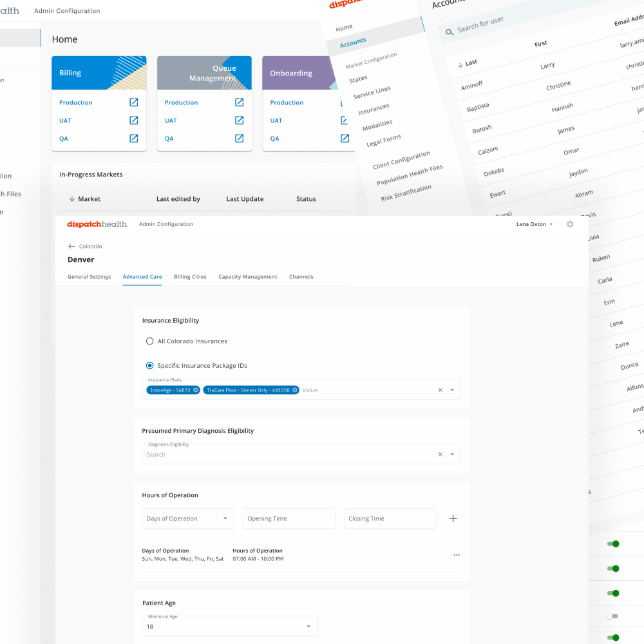Toggle the topmost green switch on right
Image resolution: width=644 pixels, height=644 pixels.
point(613,544)
